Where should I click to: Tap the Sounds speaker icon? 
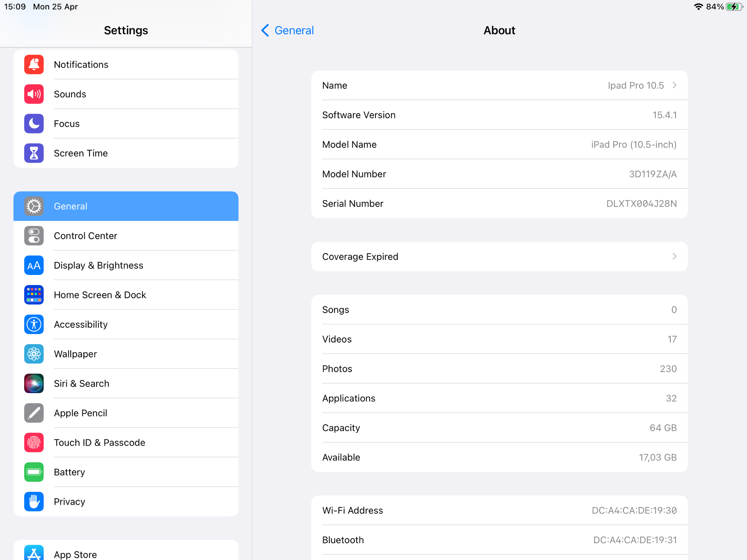34,94
